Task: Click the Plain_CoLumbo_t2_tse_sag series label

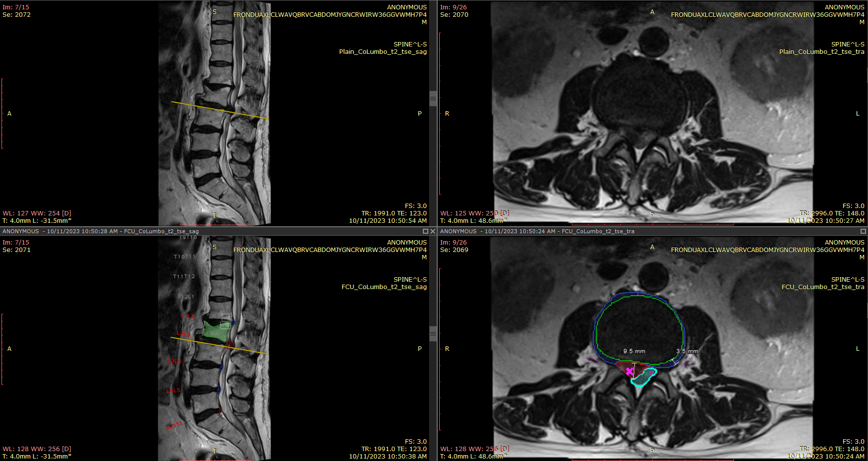Action: pyautogui.click(x=383, y=52)
